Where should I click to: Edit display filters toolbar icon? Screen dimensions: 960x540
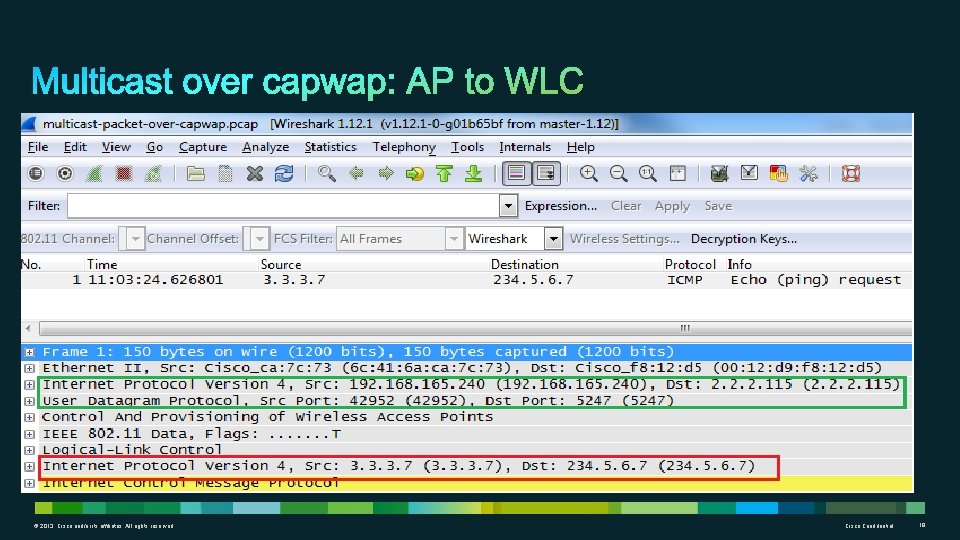749,174
